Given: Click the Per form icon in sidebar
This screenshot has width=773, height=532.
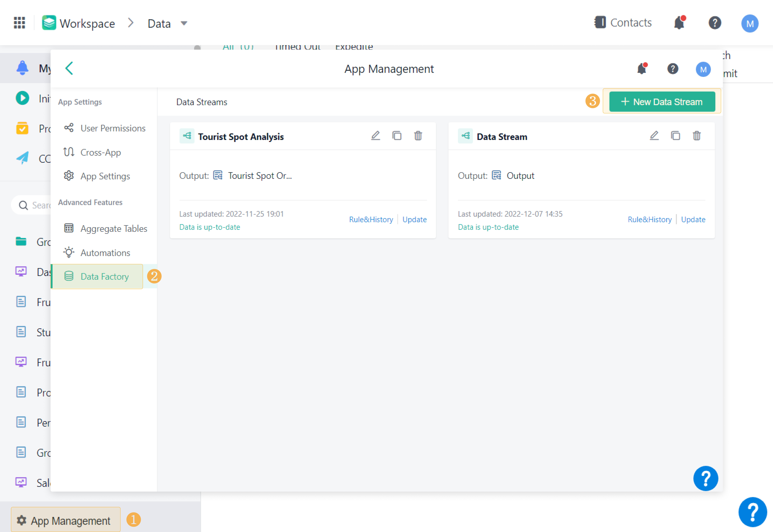Looking at the screenshot, I should 21,422.
